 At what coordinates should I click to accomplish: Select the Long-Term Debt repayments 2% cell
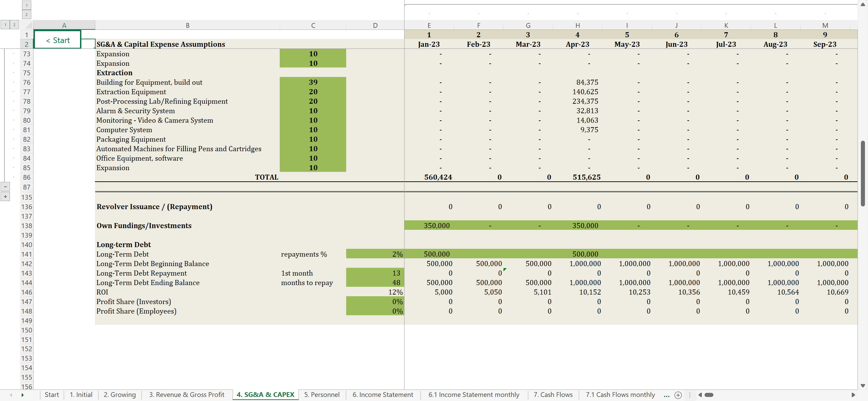point(375,254)
